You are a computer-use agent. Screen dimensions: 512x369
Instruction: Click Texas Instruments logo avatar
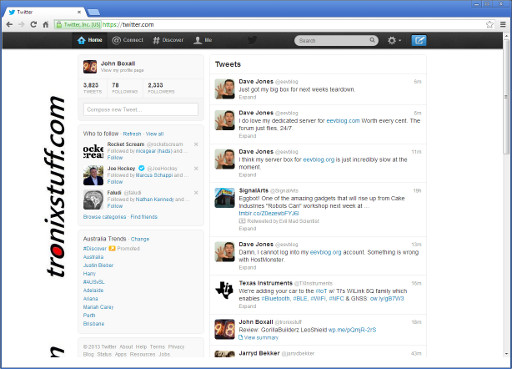225,290
